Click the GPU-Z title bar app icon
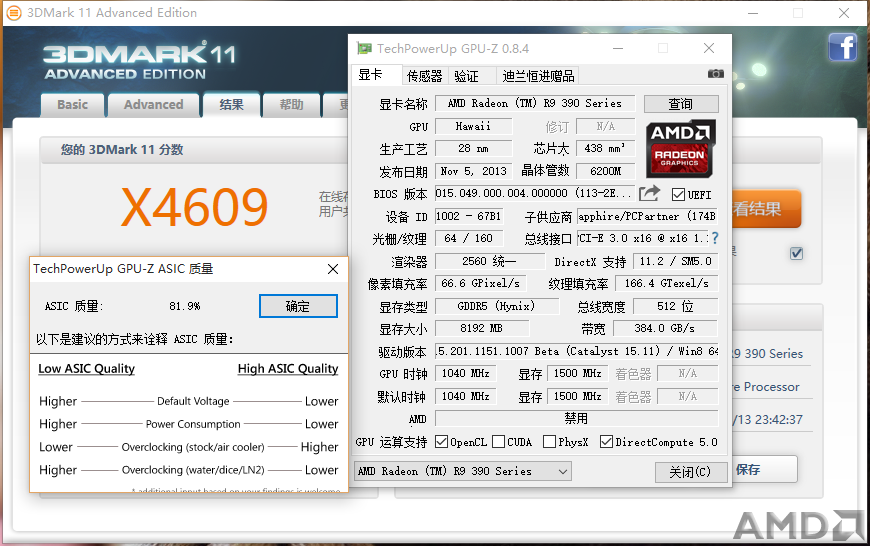 [364, 48]
